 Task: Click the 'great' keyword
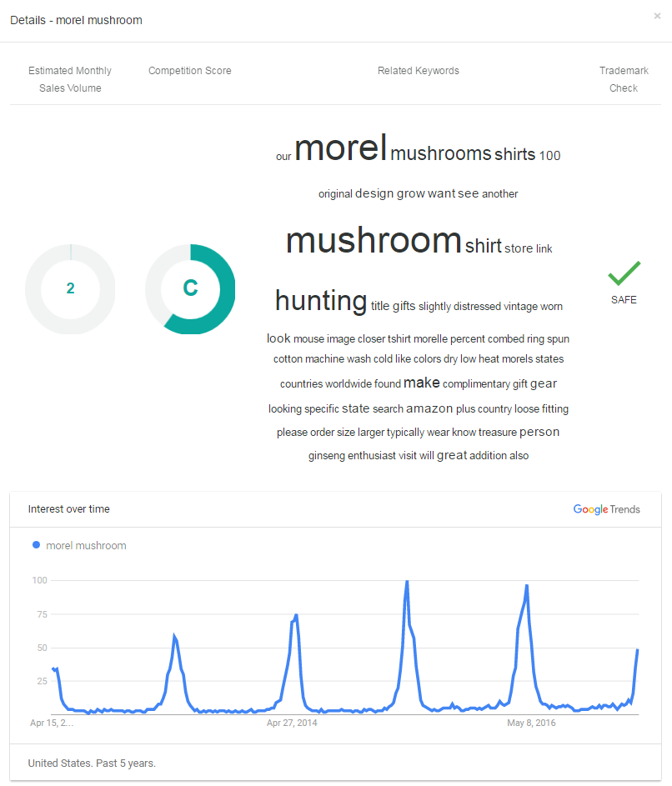(452, 455)
